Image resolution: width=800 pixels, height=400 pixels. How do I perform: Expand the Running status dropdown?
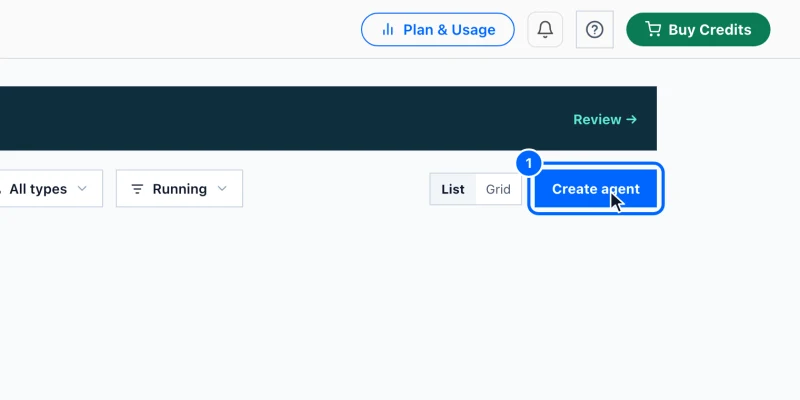[179, 189]
